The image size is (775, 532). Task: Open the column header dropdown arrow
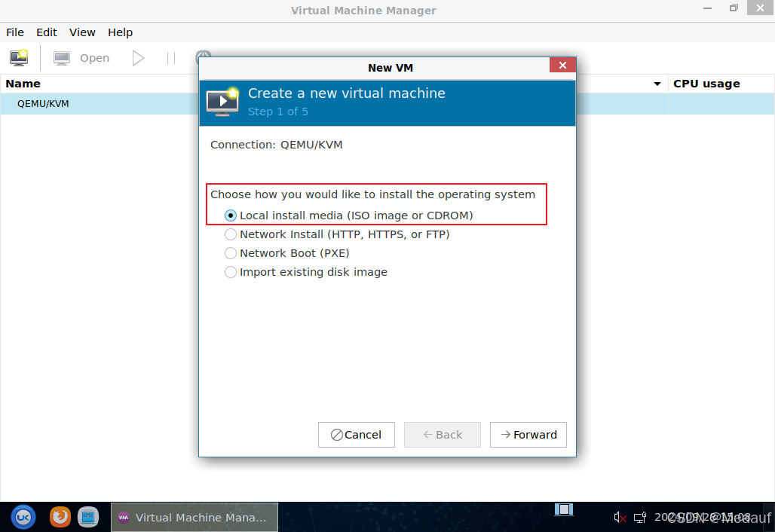click(x=657, y=84)
